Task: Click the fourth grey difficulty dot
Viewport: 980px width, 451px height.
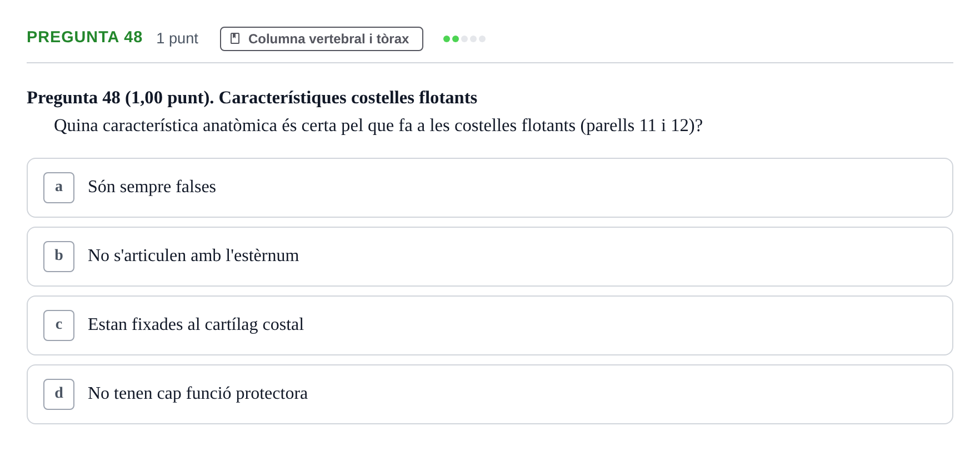Action: (473, 39)
